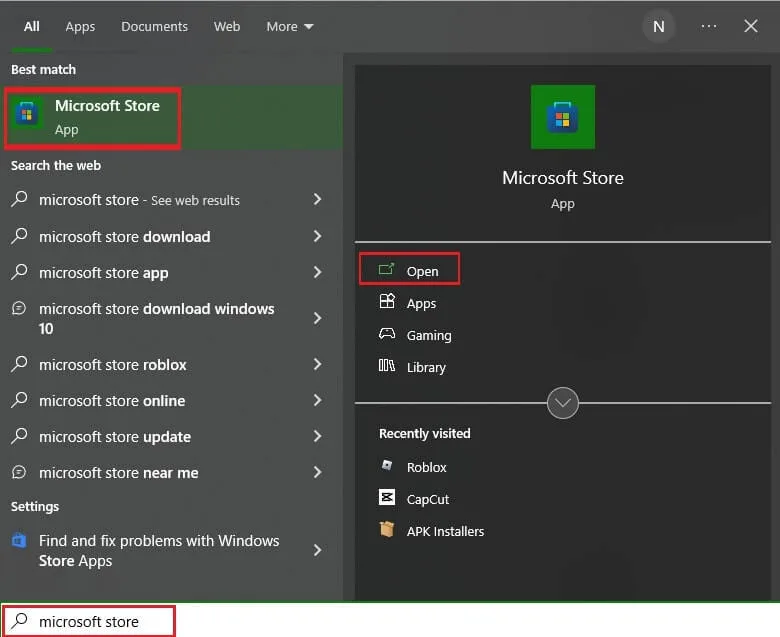Select 'microsoft store download windows 10' suggestion
The image size is (780, 637).
coord(169,318)
